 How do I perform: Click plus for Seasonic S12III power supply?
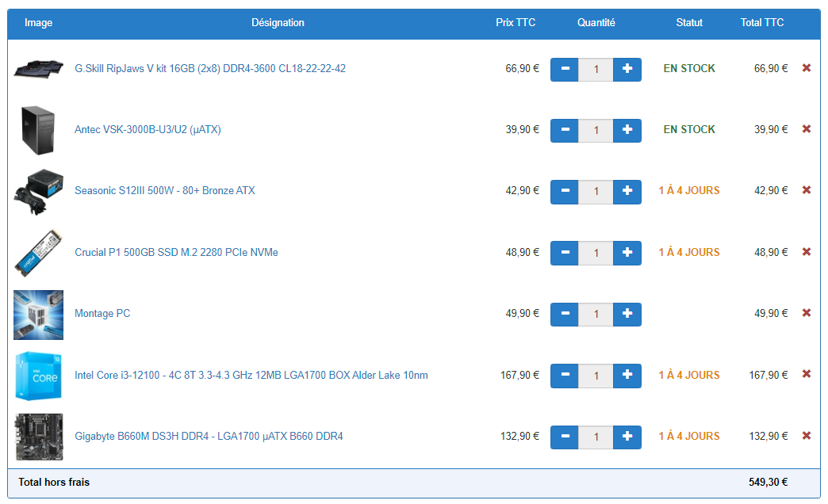[627, 192]
